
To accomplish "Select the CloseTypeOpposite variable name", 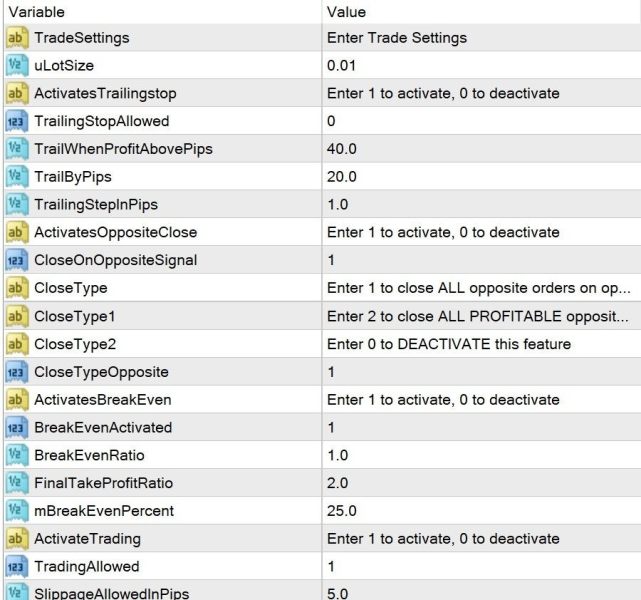I will click(90, 372).
